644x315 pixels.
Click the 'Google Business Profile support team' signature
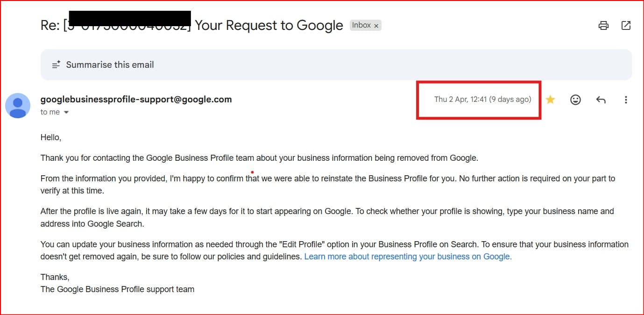117,289
